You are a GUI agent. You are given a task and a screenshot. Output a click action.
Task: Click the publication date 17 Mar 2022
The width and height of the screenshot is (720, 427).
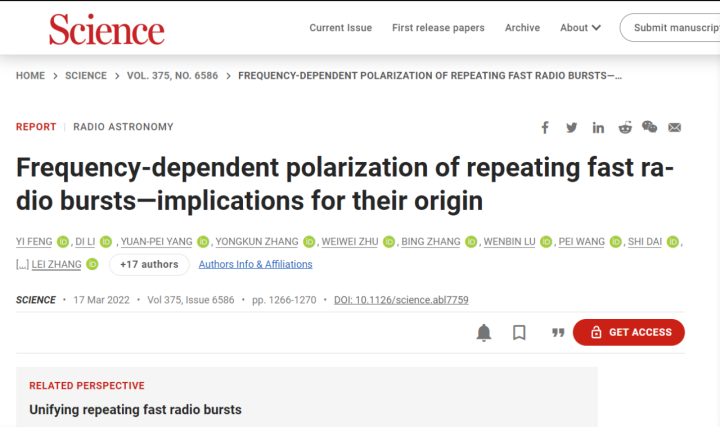tap(101, 300)
